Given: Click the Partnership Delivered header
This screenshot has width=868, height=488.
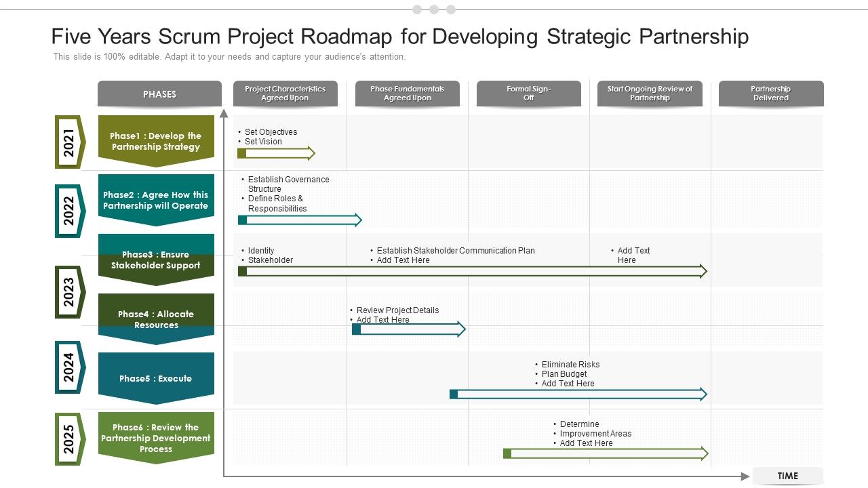Looking at the screenshot, I should [771, 94].
